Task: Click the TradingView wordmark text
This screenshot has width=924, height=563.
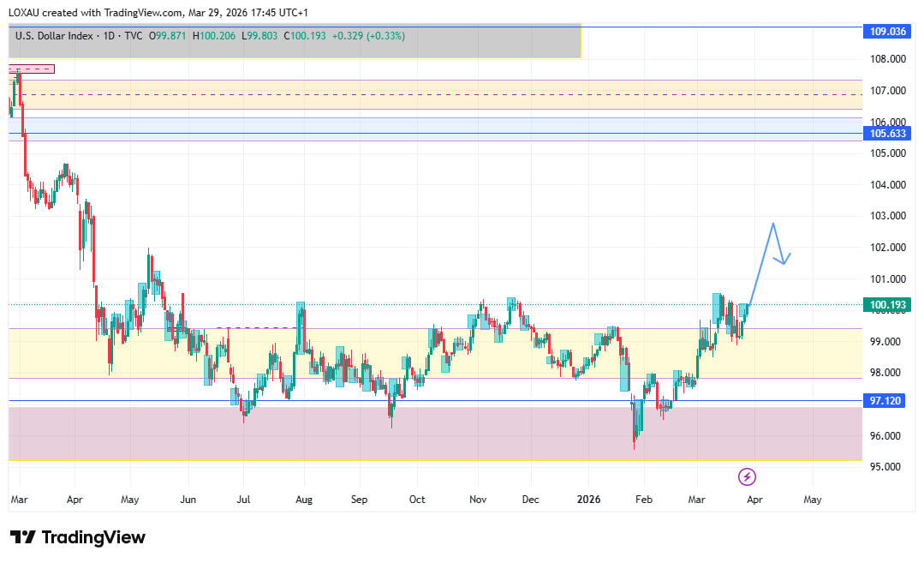Action: point(93,537)
